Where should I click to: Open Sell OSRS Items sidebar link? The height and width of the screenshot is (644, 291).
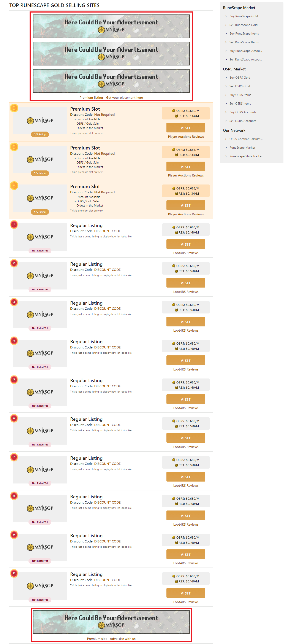240,103
